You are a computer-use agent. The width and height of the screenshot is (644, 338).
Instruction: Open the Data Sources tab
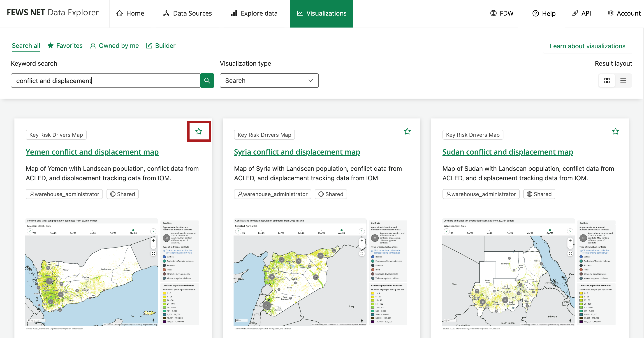point(187,13)
